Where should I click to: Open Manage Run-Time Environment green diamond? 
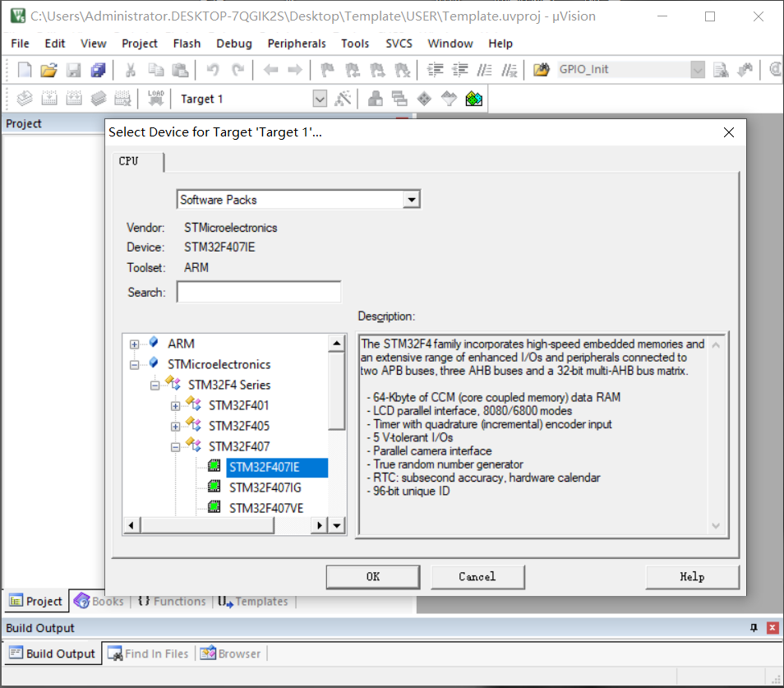coord(424,99)
